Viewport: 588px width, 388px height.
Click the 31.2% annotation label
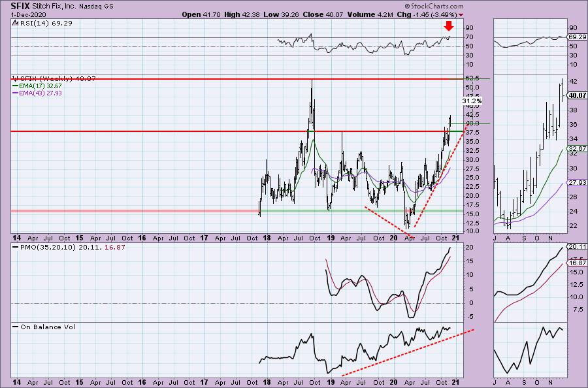[x=471, y=101]
